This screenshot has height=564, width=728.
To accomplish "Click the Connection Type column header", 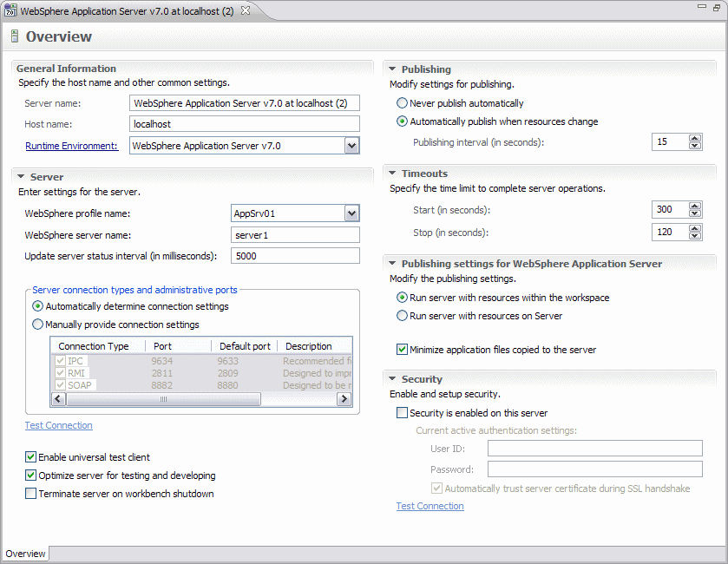I will coord(97,346).
